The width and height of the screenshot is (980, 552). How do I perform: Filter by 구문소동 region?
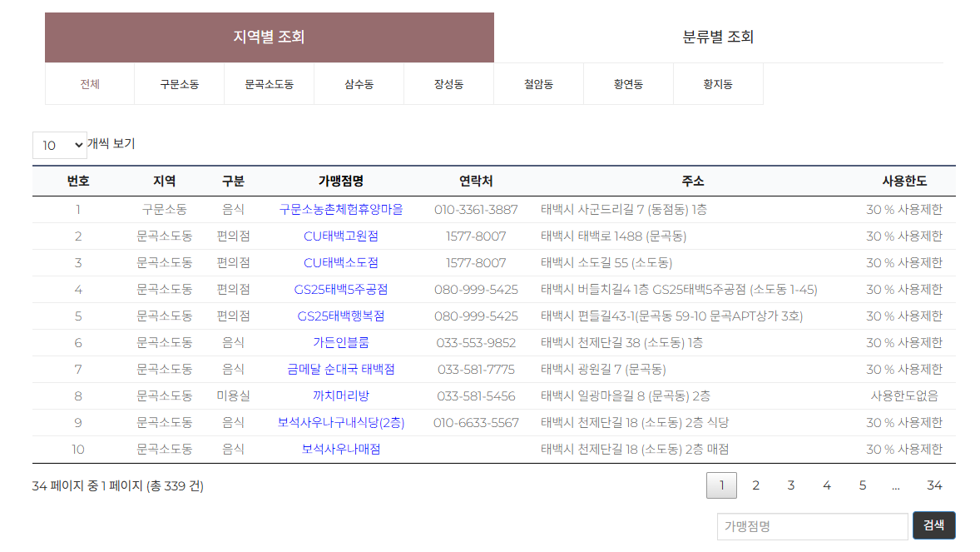[x=180, y=84]
